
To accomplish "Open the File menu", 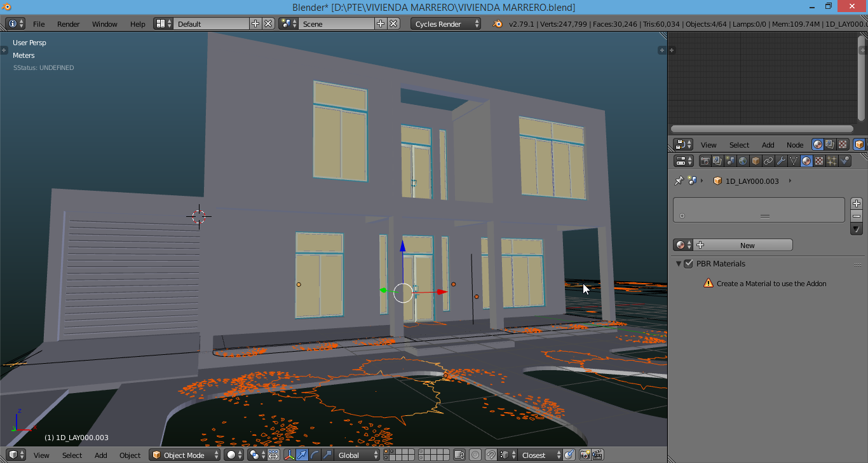I will (39, 24).
